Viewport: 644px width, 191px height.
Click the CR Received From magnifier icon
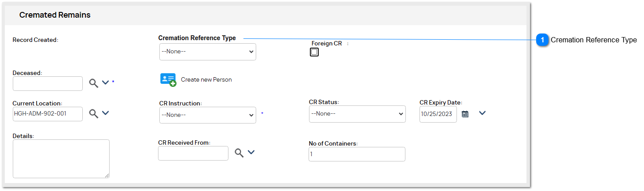click(239, 153)
